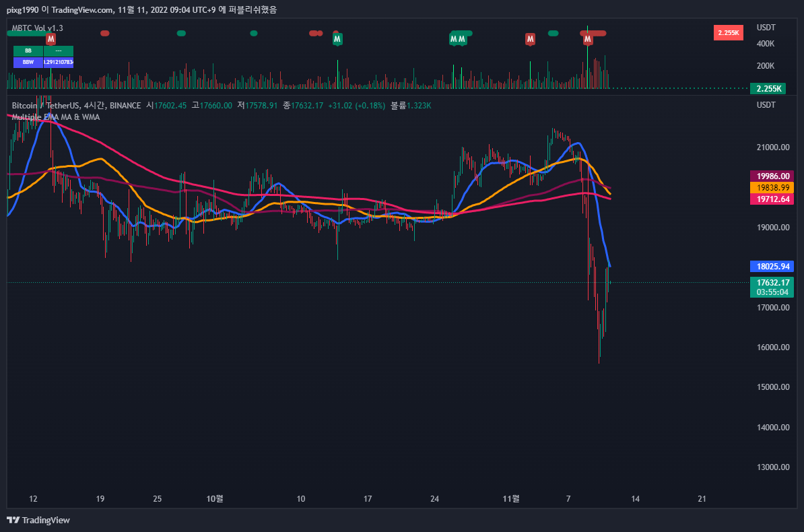Click the +31.02 (+0.18%) change text

pos(356,106)
